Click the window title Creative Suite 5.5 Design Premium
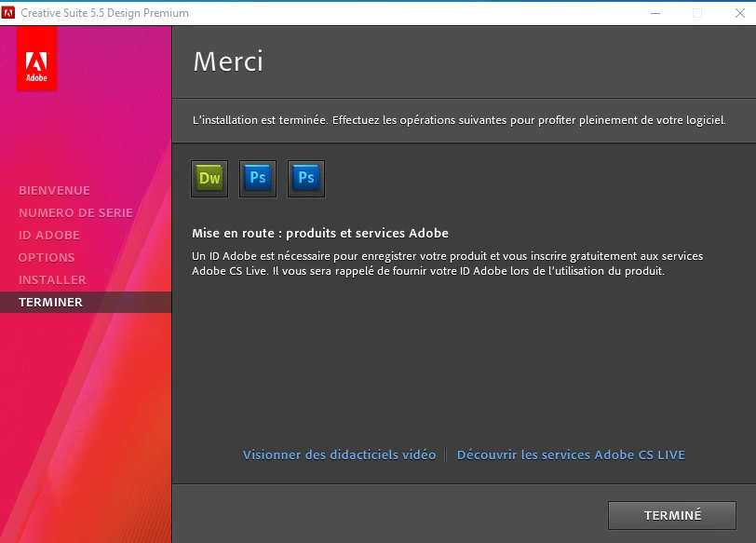 (104, 13)
